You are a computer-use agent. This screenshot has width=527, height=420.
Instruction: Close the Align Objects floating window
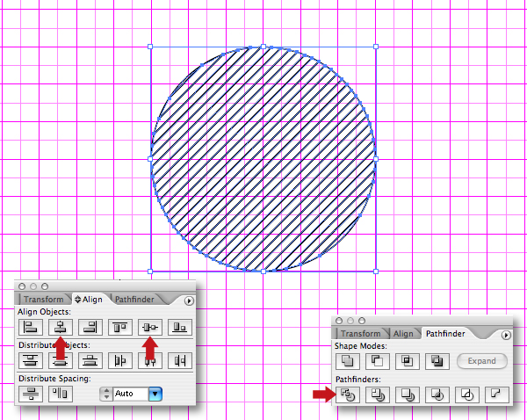pyautogui.click(x=22, y=286)
